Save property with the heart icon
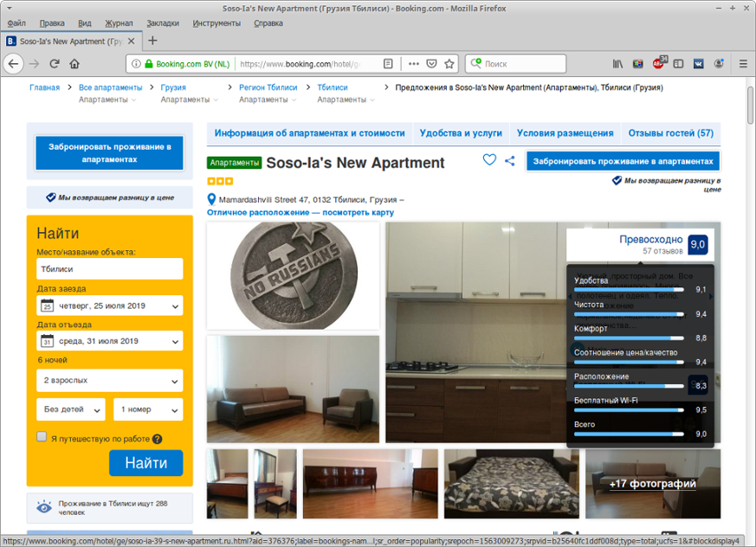The image size is (756, 547). 489,160
